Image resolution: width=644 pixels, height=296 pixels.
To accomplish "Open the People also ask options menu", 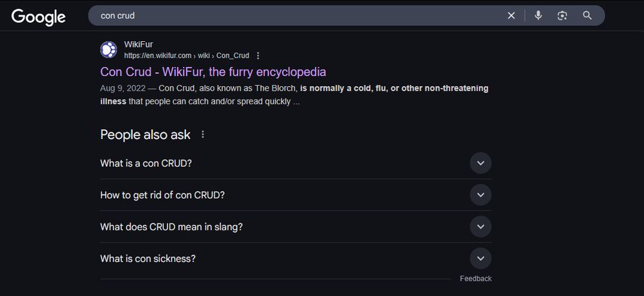I will [x=203, y=134].
